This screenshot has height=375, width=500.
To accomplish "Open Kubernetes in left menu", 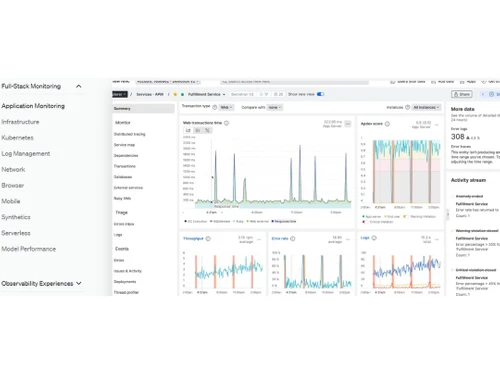I will (x=17, y=138).
